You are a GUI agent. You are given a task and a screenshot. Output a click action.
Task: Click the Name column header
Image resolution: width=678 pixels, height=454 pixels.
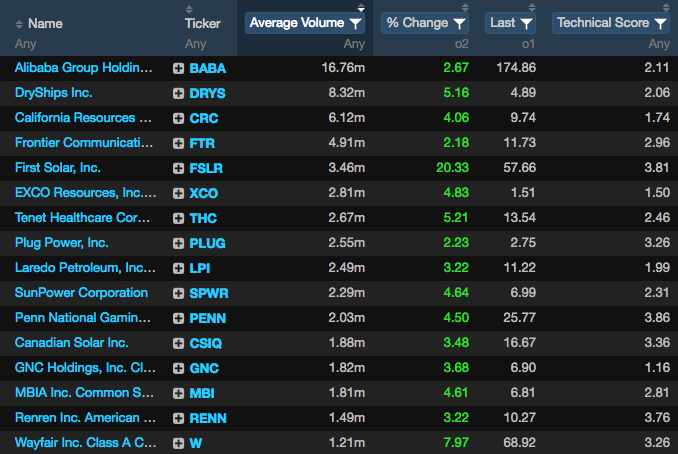tap(45, 24)
